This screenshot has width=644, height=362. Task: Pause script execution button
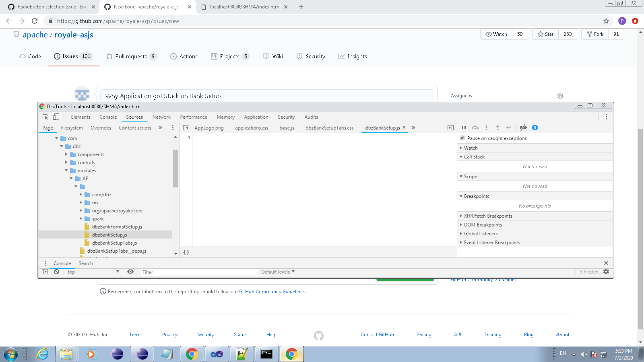coord(464,128)
